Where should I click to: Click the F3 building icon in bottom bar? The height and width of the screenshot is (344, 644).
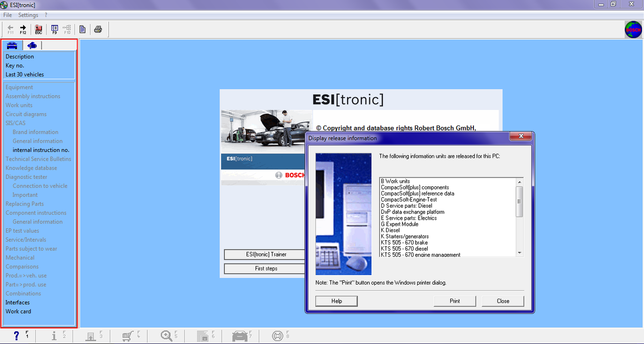coord(91,336)
